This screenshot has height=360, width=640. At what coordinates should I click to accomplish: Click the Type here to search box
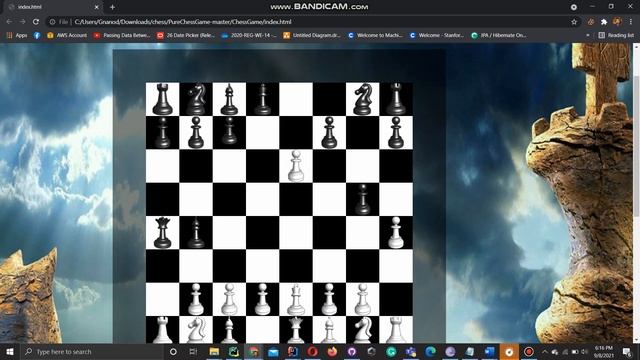pyautogui.click(x=92, y=351)
